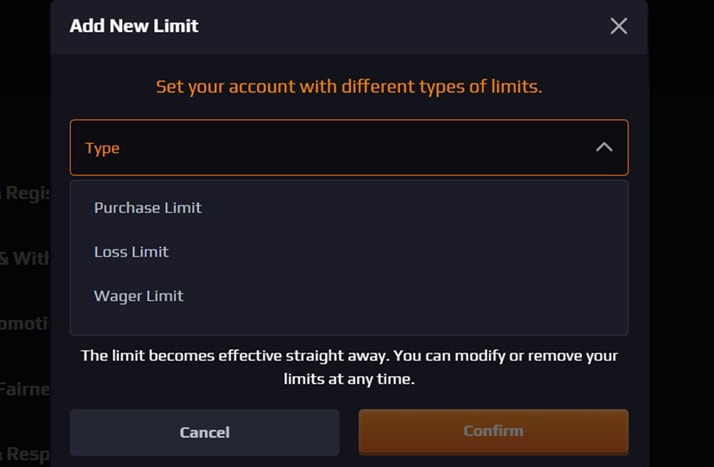
Task: Open the partially hidden 'Fairne' background link
Action: 25,389
